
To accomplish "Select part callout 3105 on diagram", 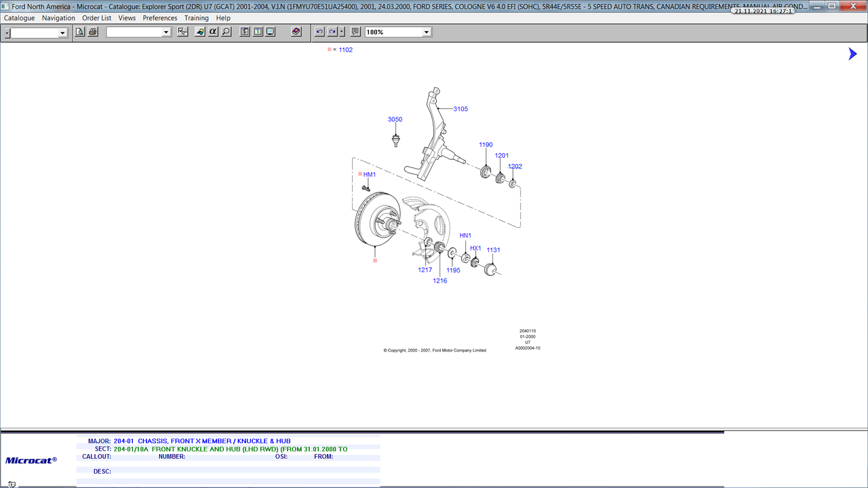I will point(460,109).
